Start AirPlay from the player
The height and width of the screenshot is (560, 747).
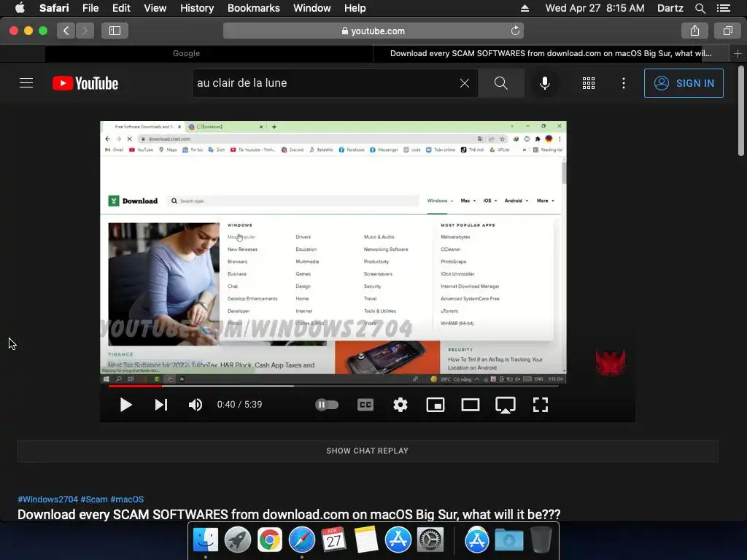point(505,405)
